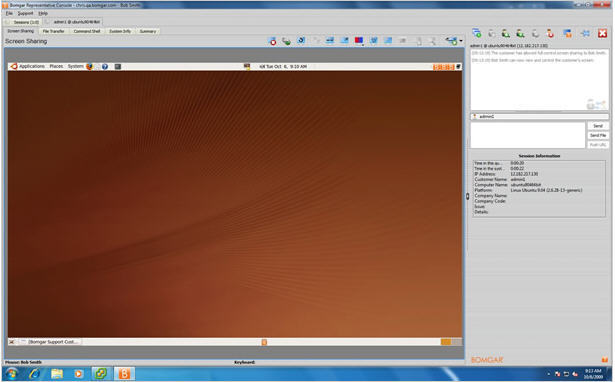Screen dimensions: 615x382
Task: Click the Push URL button
Action: (x=598, y=145)
